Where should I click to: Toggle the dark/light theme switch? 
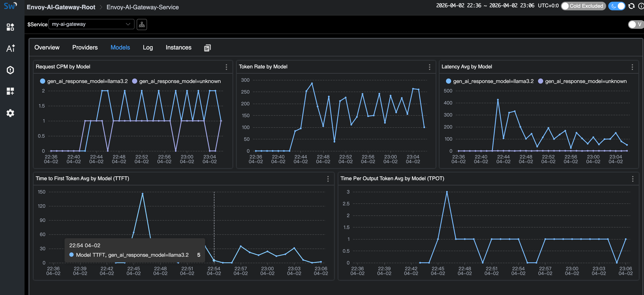tap(617, 6)
